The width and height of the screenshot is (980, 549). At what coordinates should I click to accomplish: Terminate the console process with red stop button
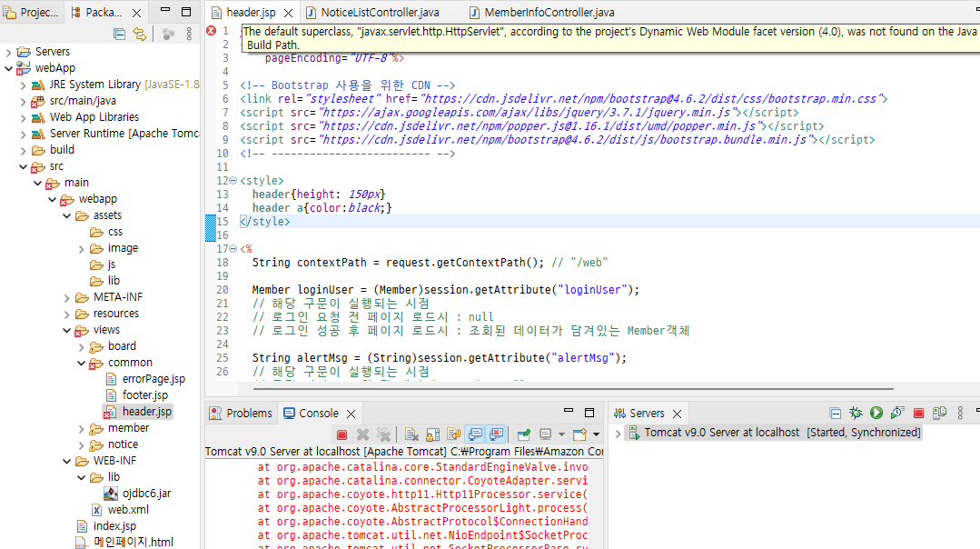point(342,434)
